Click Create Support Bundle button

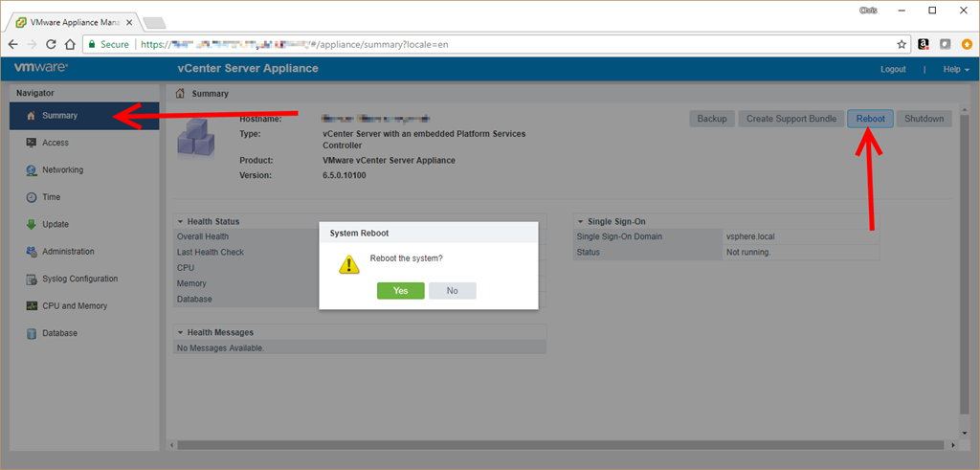point(791,119)
